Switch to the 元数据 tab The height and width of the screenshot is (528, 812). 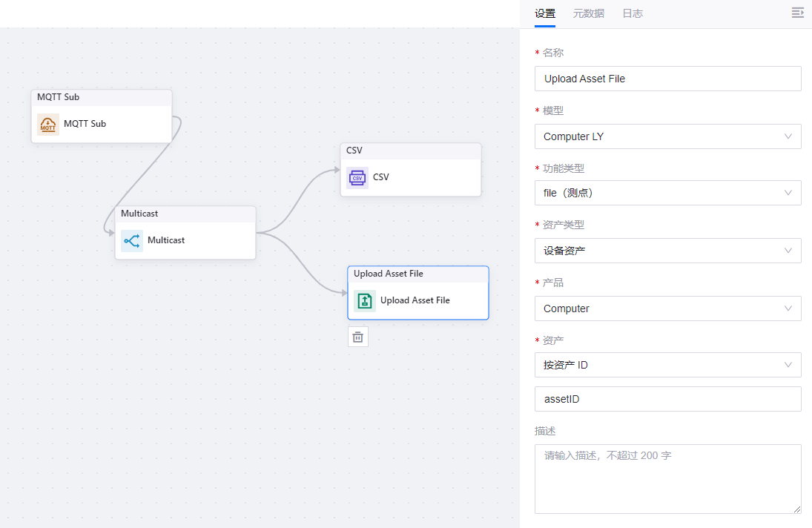588,13
